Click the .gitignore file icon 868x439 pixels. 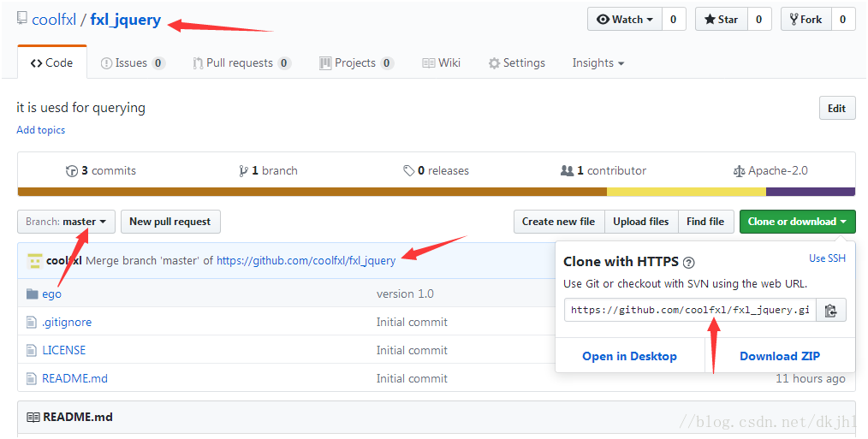click(32, 323)
